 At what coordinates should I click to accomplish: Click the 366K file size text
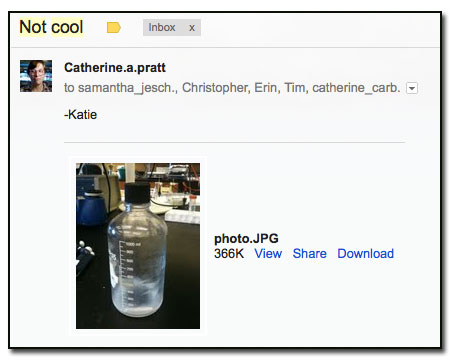[229, 254]
